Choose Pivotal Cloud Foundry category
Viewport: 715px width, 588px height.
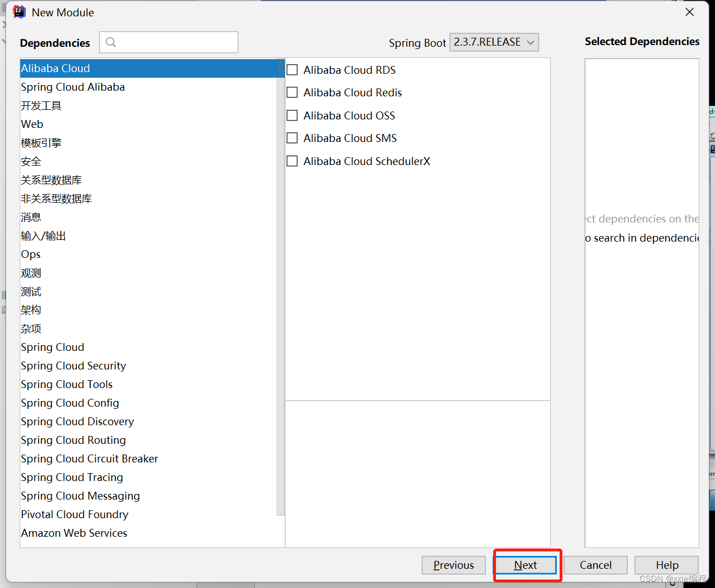(x=149, y=514)
